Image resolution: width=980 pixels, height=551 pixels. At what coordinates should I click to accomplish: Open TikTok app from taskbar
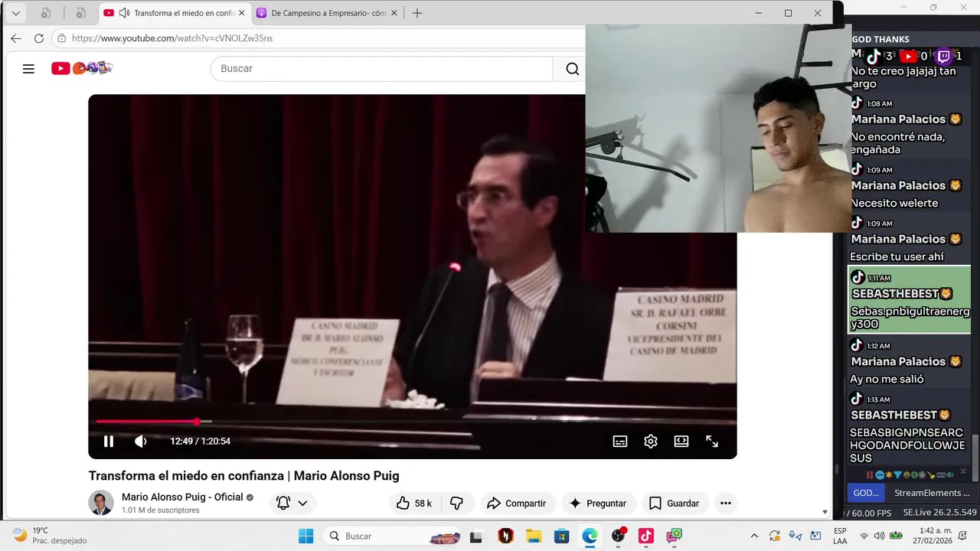(x=646, y=536)
